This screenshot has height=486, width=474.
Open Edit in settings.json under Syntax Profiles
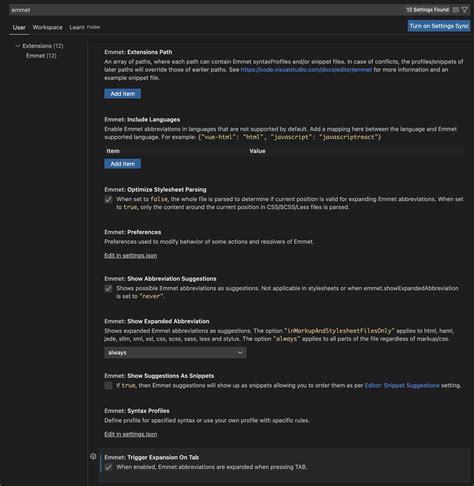(x=131, y=434)
